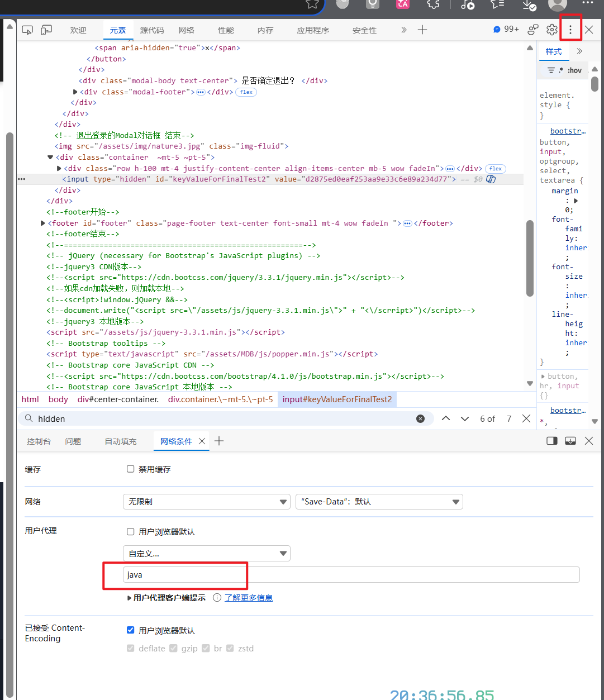Open the customize DevTools three-dot menu
This screenshot has width=604, height=700.
570,30
